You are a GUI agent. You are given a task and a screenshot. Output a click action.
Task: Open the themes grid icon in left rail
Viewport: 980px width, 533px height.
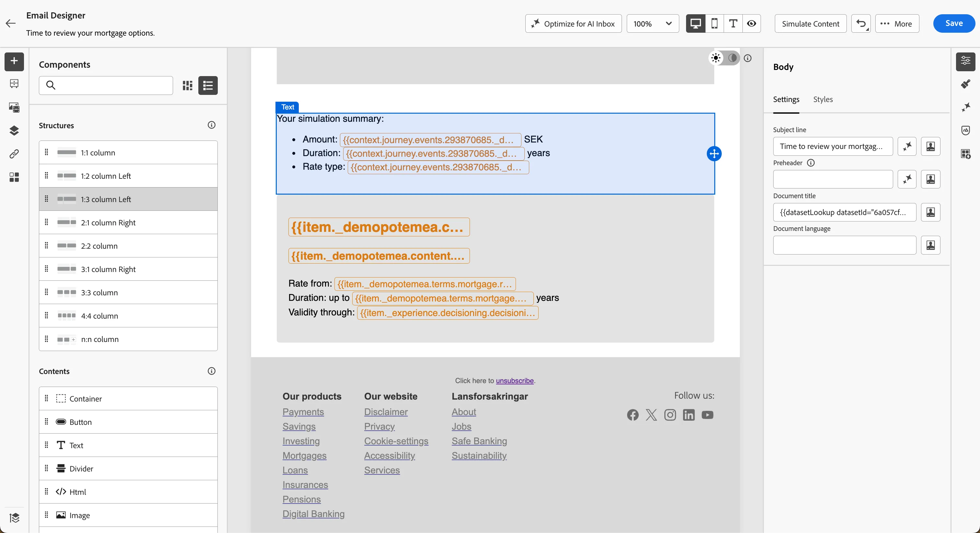click(14, 177)
